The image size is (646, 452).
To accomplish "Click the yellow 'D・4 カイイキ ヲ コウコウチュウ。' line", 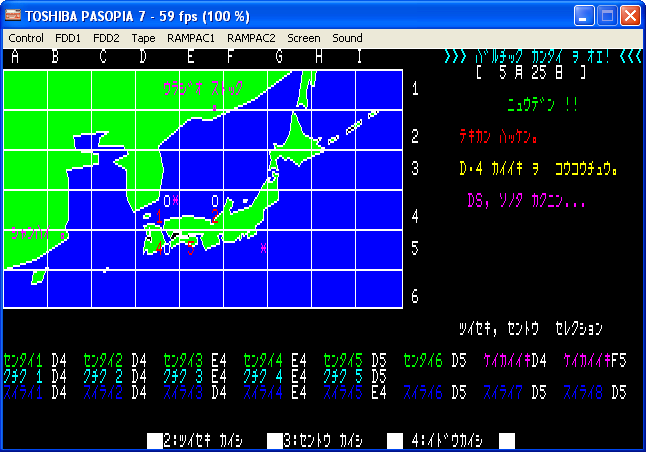I will (538, 169).
